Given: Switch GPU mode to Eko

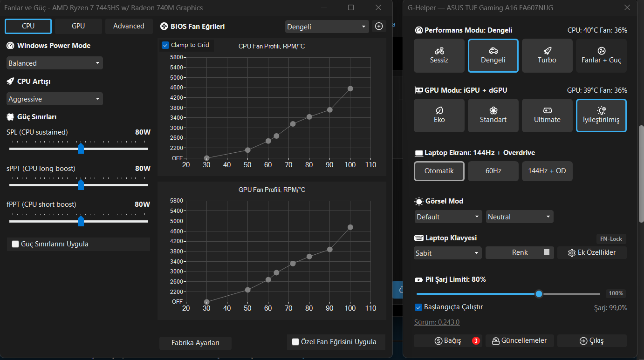Looking at the screenshot, I should coord(439,115).
